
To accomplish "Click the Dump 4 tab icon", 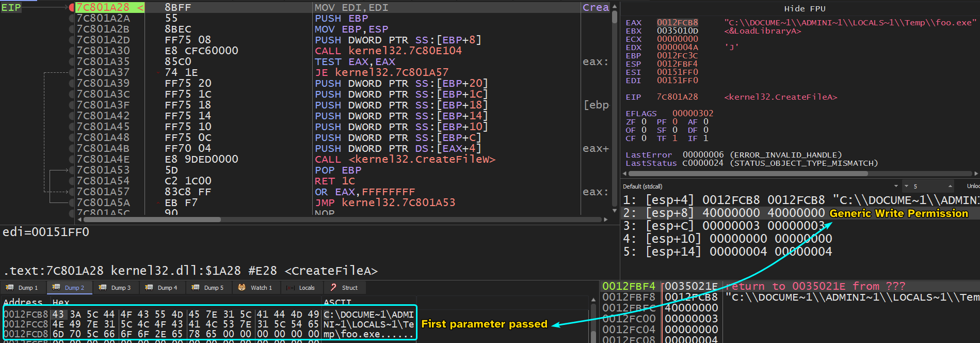I will 149,288.
